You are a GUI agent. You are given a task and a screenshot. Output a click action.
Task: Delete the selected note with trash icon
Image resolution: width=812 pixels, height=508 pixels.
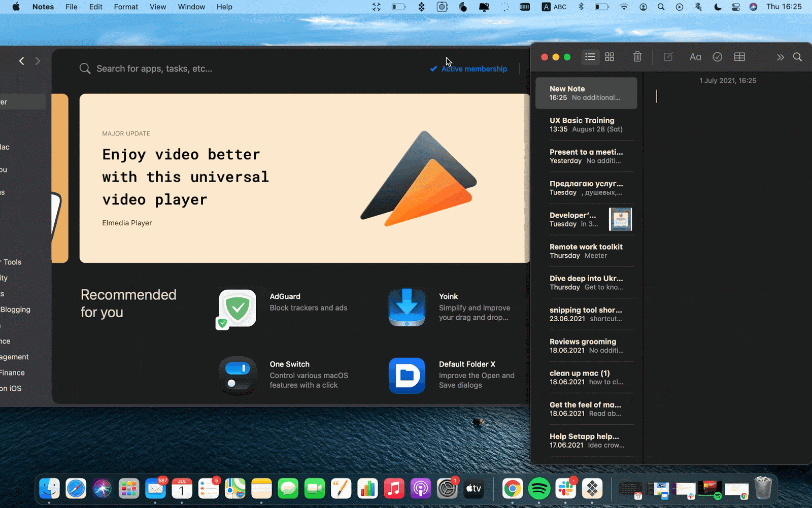637,57
